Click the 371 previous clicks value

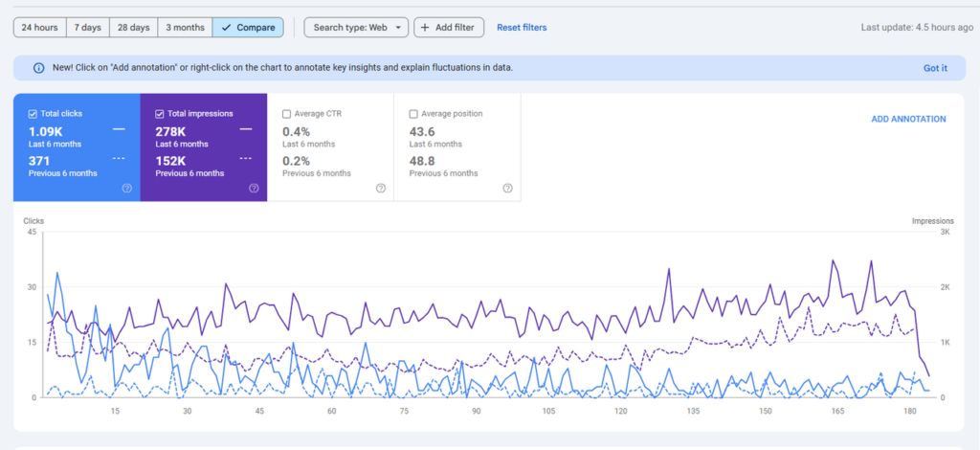tap(38, 161)
